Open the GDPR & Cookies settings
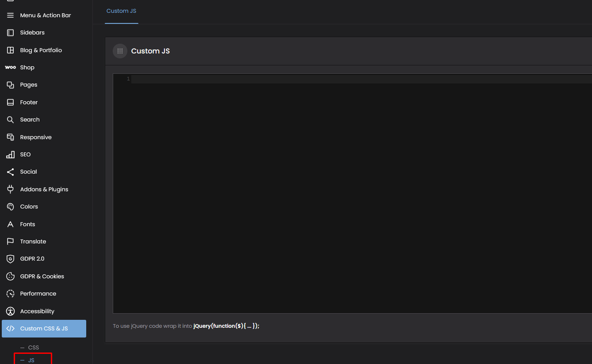The width and height of the screenshot is (592, 364). tap(42, 277)
